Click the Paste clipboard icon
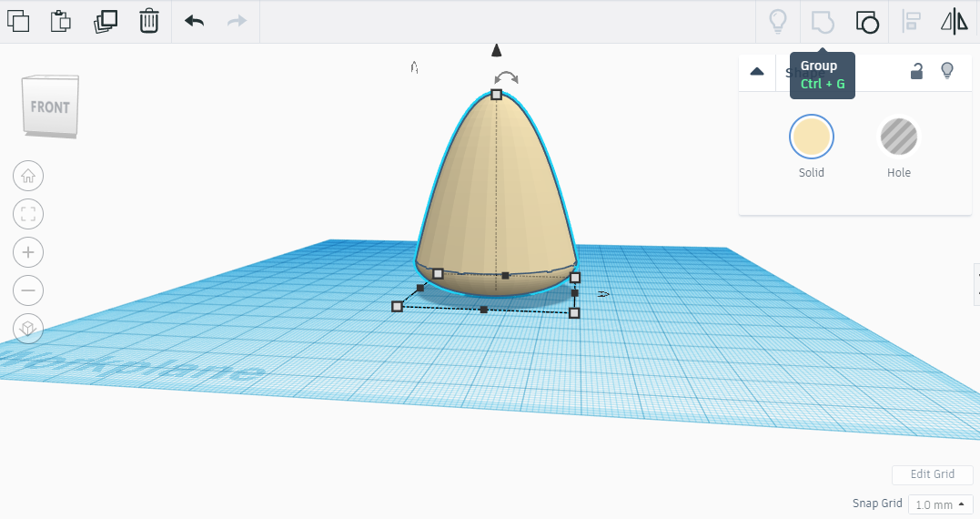980x519 pixels. (61, 21)
